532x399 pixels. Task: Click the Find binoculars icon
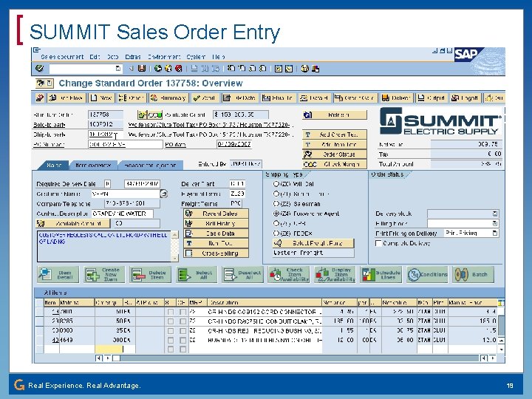point(205,69)
